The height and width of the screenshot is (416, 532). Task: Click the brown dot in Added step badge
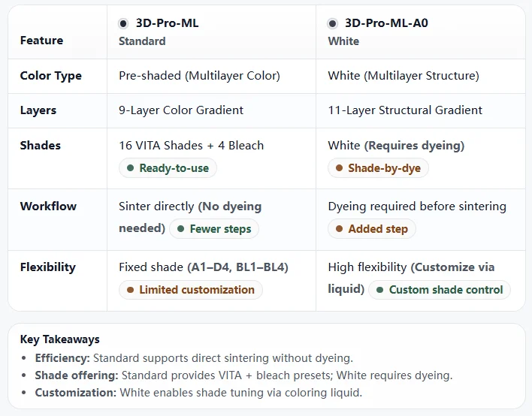point(340,229)
